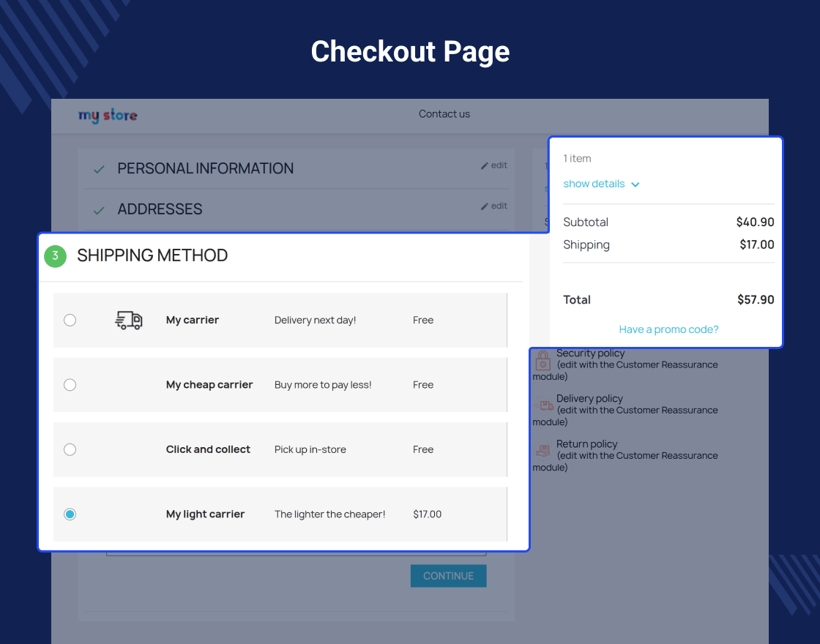Click 'Buy more to pay less!' text
The width and height of the screenshot is (820, 644).
pyautogui.click(x=323, y=385)
